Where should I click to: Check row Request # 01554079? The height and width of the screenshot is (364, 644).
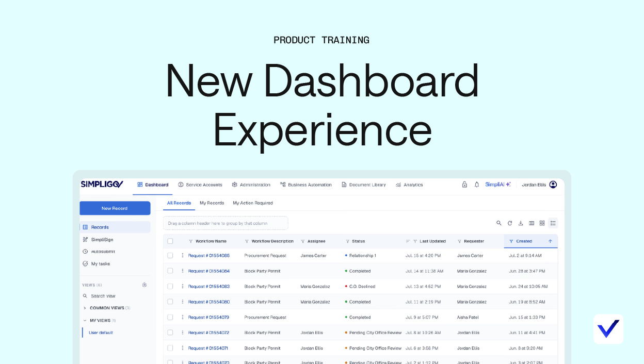[170, 318]
